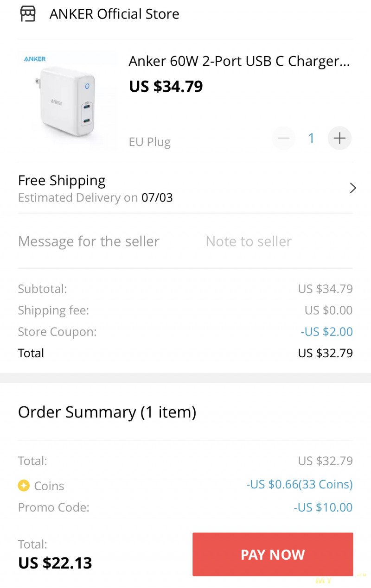
Task: Open the Store Coupon discount entry
Action: pyautogui.click(x=326, y=331)
